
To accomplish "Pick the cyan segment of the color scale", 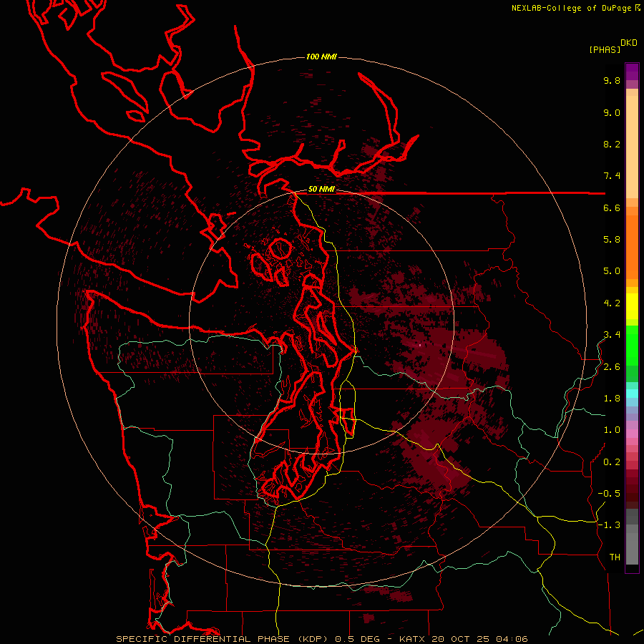I will point(632,393).
